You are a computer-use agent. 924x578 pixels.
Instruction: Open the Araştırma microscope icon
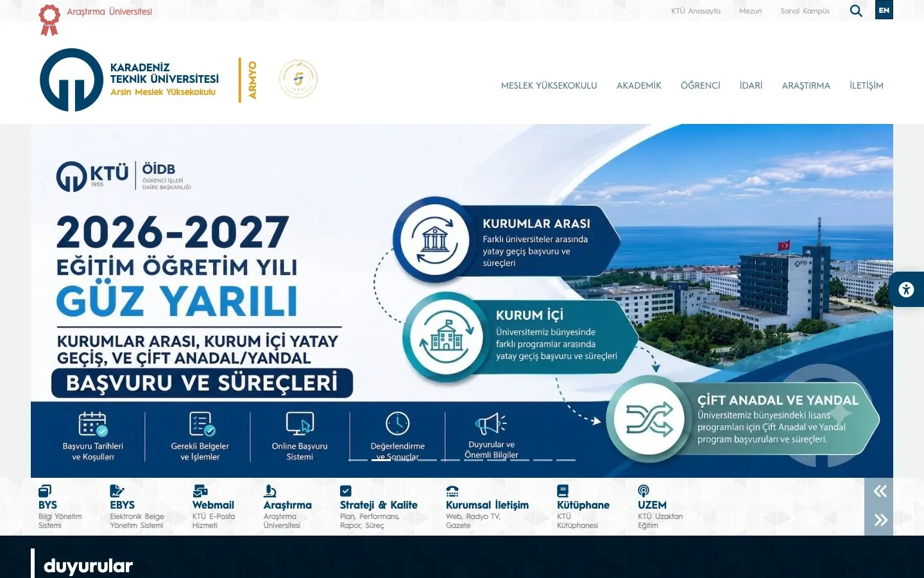270,491
